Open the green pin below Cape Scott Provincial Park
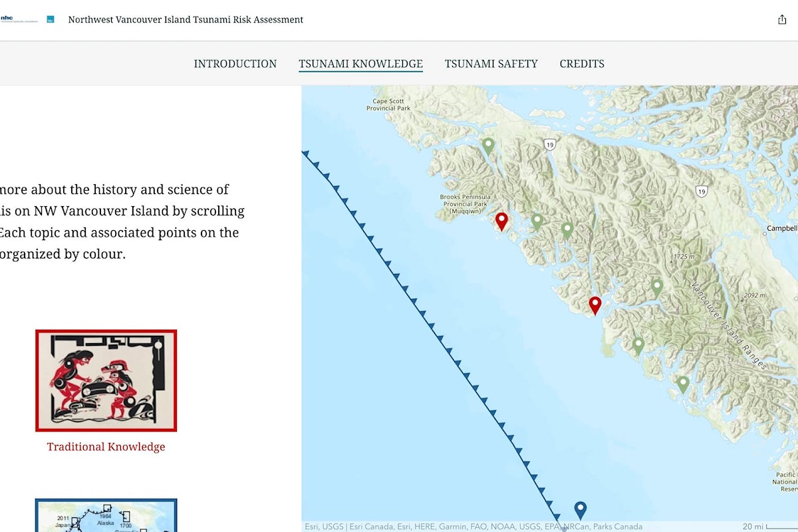Viewport: 798px width, 532px height. click(x=487, y=143)
